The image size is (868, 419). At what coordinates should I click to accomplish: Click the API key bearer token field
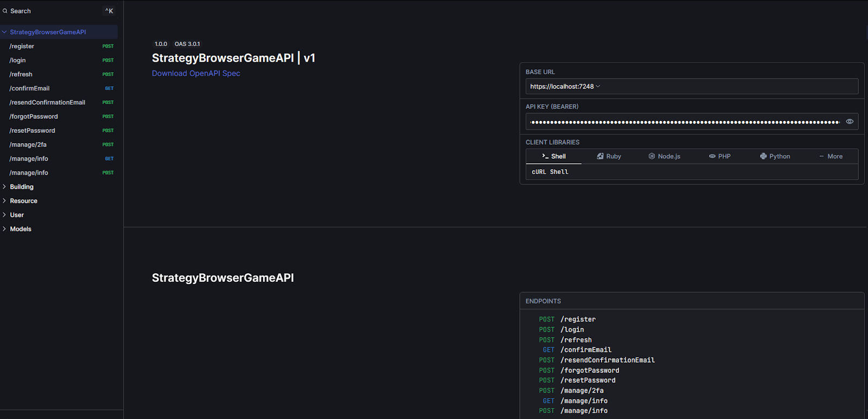(x=685, y=121)
